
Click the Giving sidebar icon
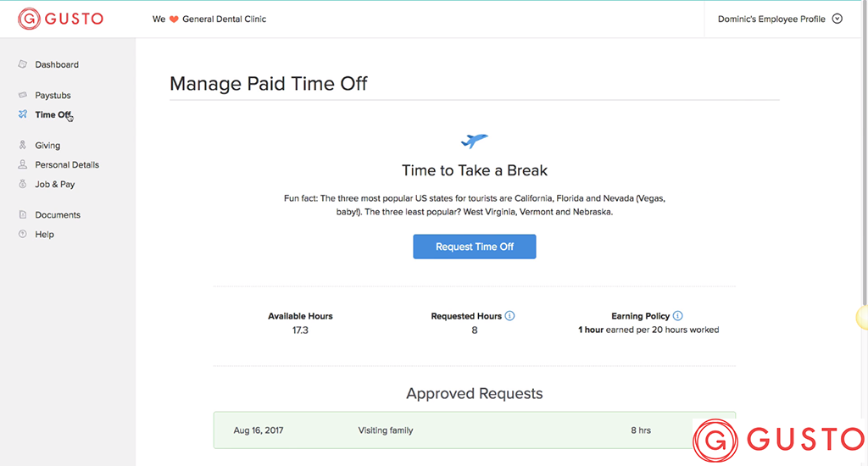(x=23, y=146)
